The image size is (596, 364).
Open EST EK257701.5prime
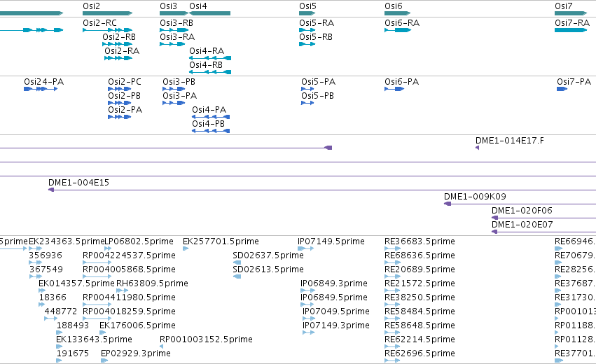click(221, 241)
